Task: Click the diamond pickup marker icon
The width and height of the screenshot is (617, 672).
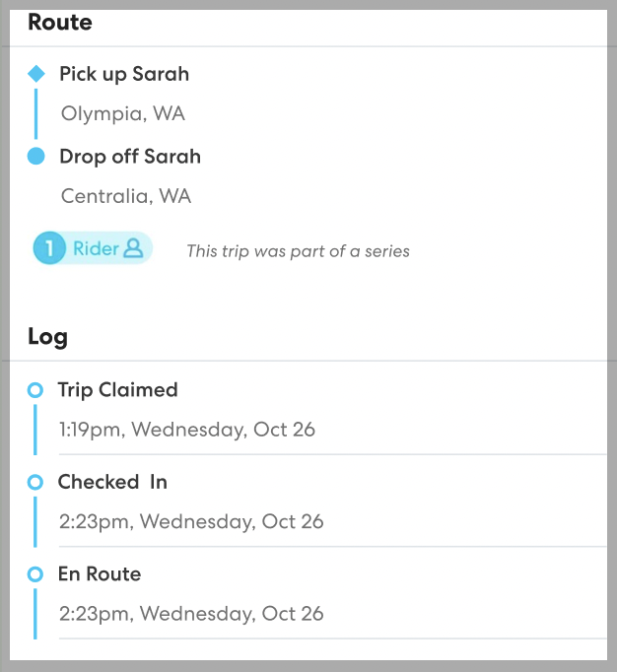Action: pyautogui.click(x=36, y=74)
